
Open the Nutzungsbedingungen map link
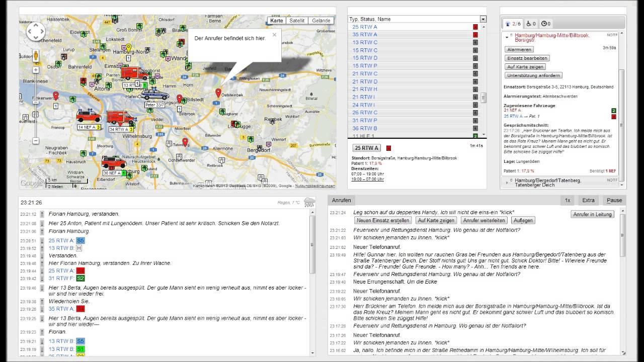[315, 186]
